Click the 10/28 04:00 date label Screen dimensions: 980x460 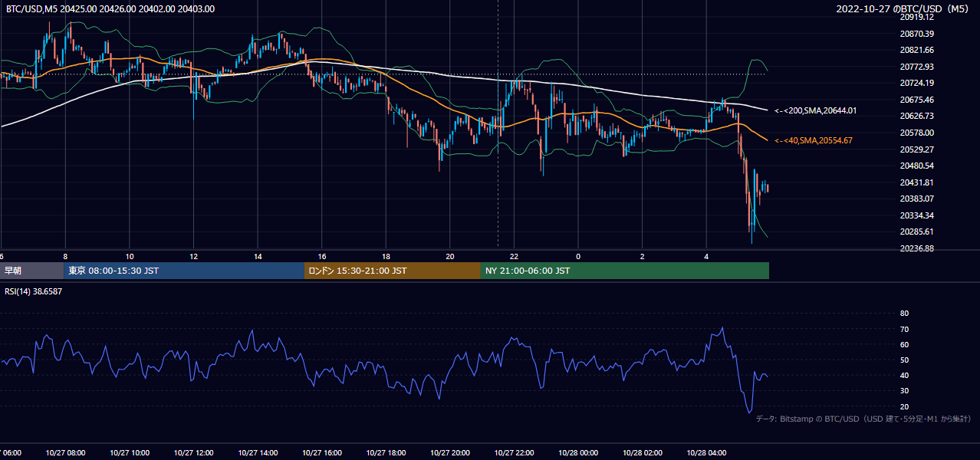[x=706, y=452]
